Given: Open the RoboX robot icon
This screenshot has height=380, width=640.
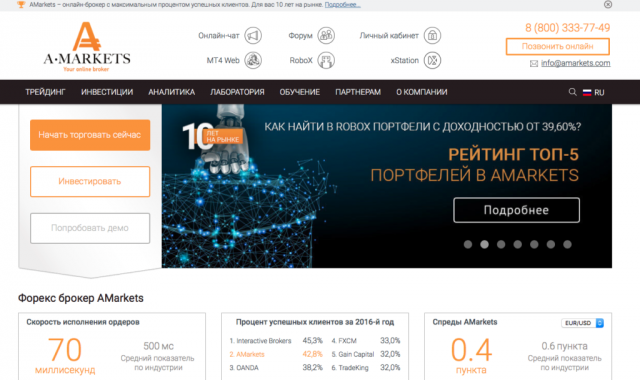Looking at the screenshot, I should coord(326,60).
